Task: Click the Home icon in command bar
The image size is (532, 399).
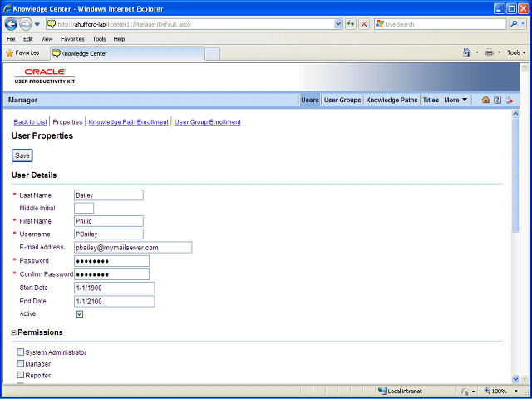Action: (467, 52)
